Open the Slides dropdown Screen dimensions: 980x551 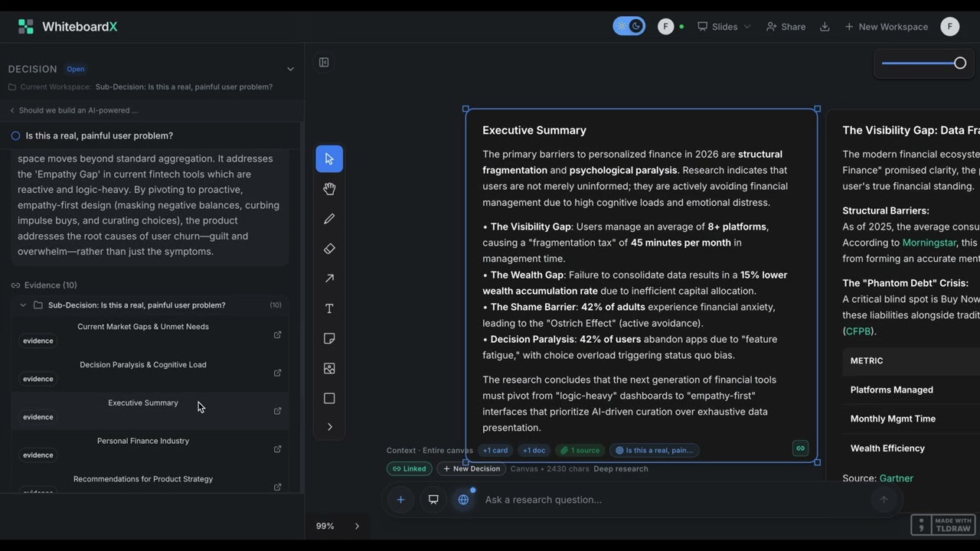[x=724, y=27]
